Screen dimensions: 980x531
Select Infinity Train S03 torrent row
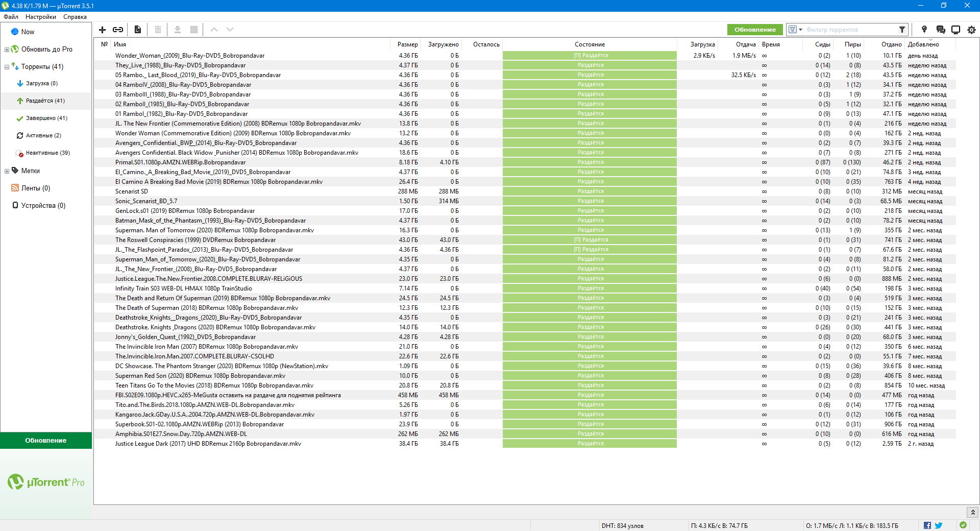click(524, 288)
